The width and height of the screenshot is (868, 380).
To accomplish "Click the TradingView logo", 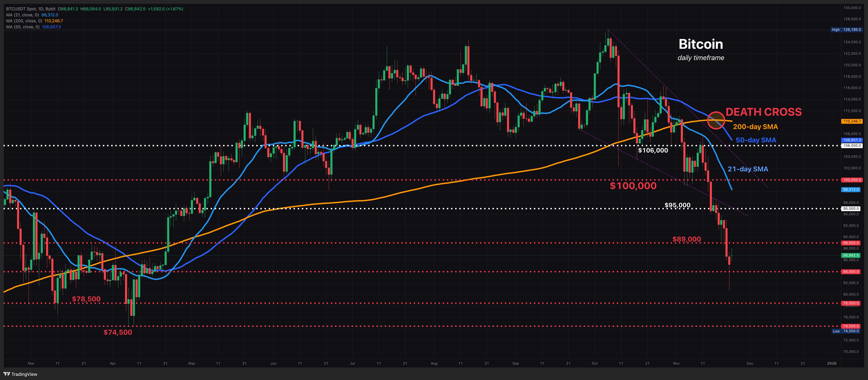I will tap(20, 374).
